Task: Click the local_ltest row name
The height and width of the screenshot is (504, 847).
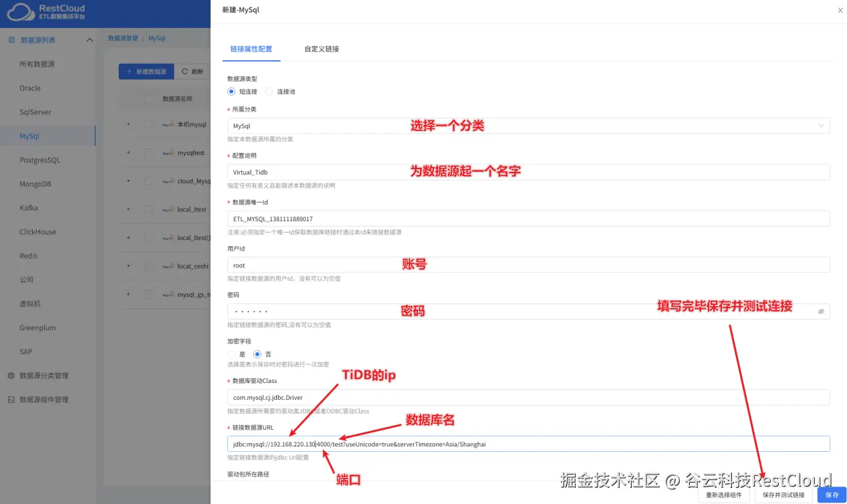Action: pyautogui.click(x=192, y=210)
